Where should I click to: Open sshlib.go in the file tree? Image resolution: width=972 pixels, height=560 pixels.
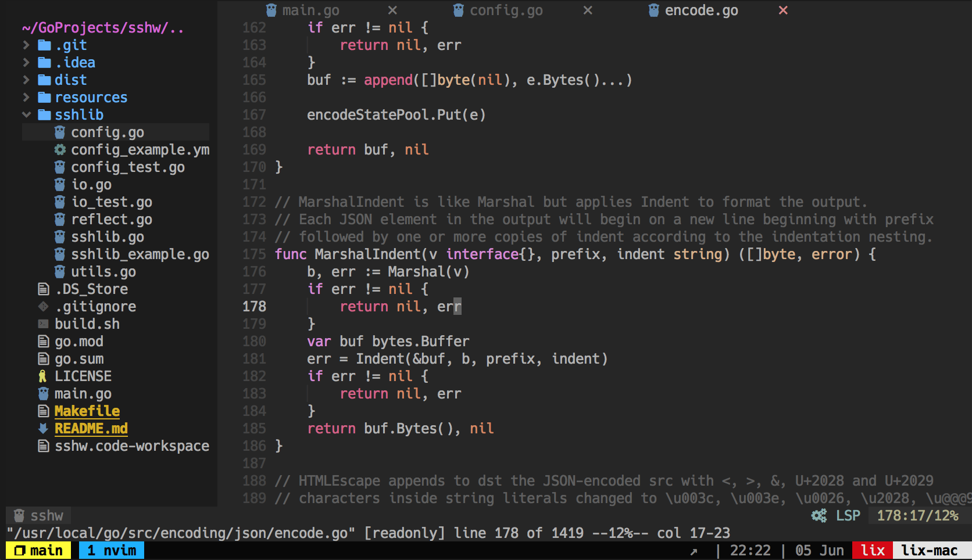[x=108, y=237]
